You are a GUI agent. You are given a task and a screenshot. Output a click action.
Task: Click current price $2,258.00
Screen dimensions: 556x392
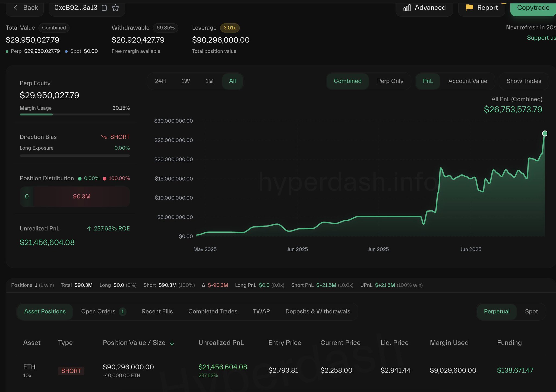(x=336, y=370)
